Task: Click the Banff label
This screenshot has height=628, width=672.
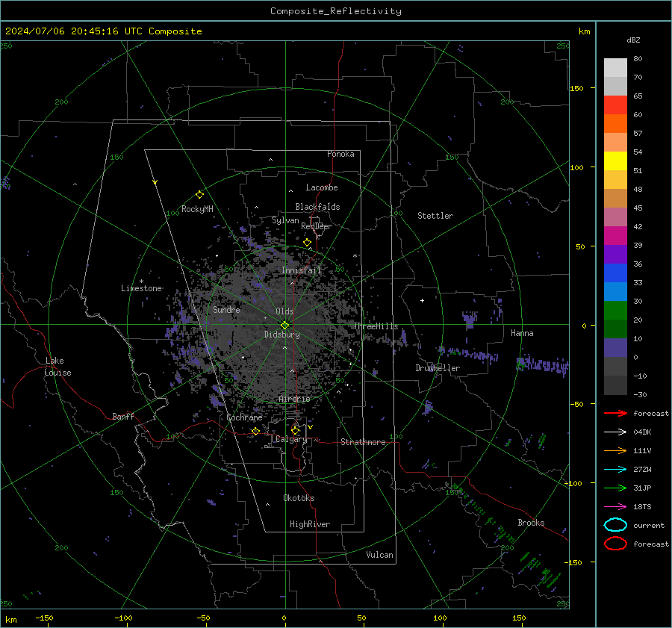Action: coord(123,416)
